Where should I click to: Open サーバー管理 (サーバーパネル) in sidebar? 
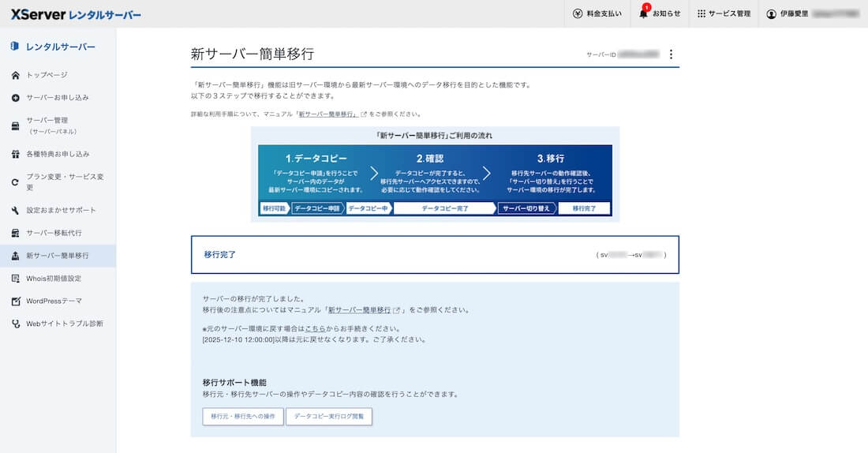(52, 125)
